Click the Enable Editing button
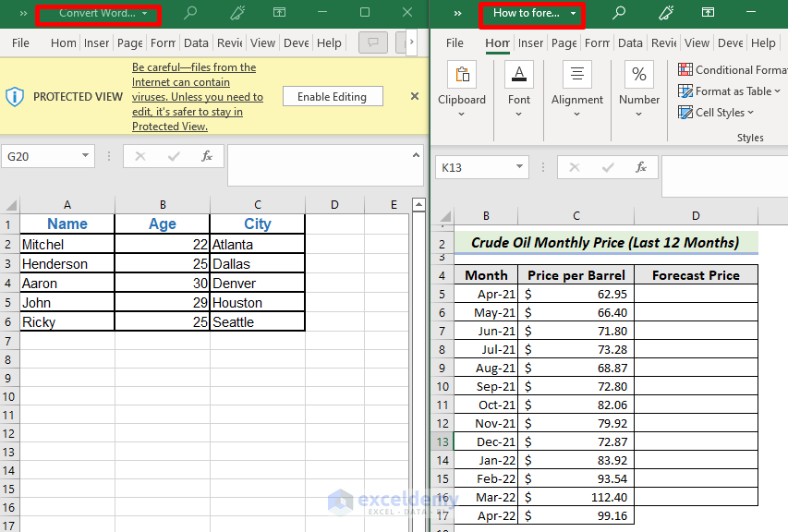The width and height of the screenshot is (788, 532). pyautogui.click(x=332, y=97)
